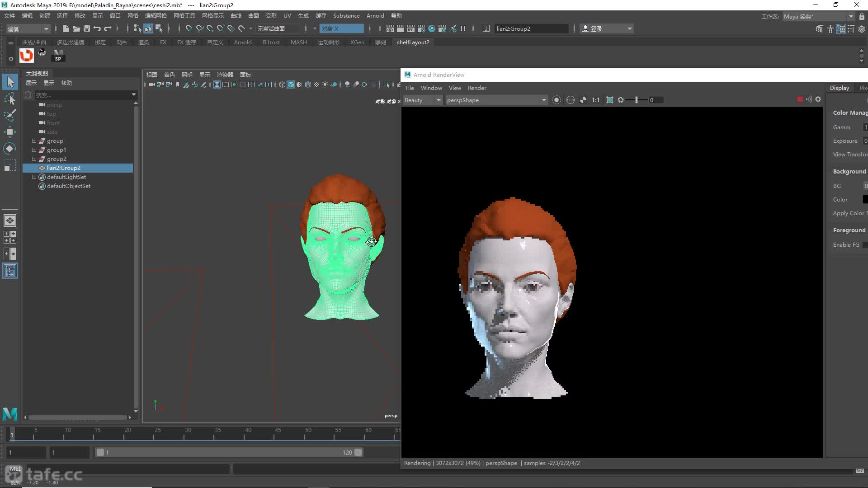Switch to four-view panel layout

pyautogui.click(x=10, y=237)
